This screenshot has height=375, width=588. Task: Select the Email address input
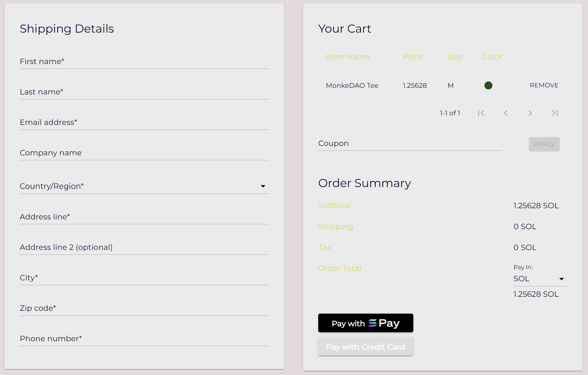coord(144,123)
